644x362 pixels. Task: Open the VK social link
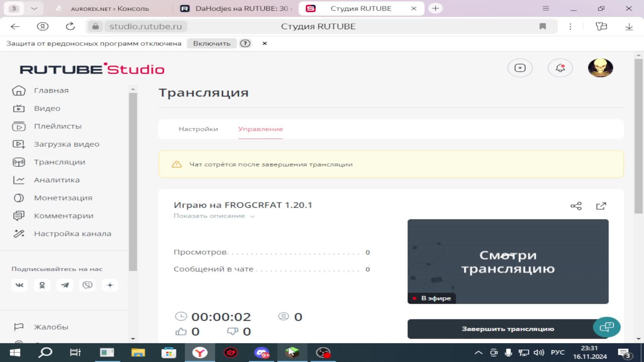(x=19, y=285)
